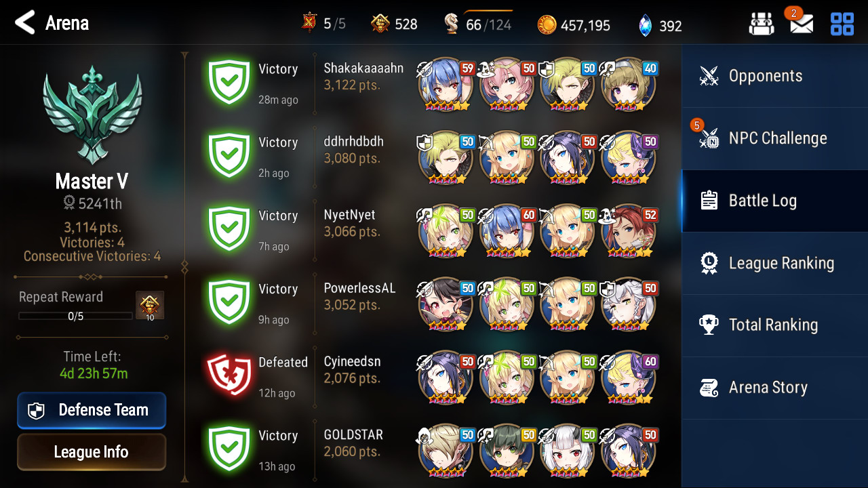Select the Opponents menu item
The image size is (868, 488).
pos(774,76)
